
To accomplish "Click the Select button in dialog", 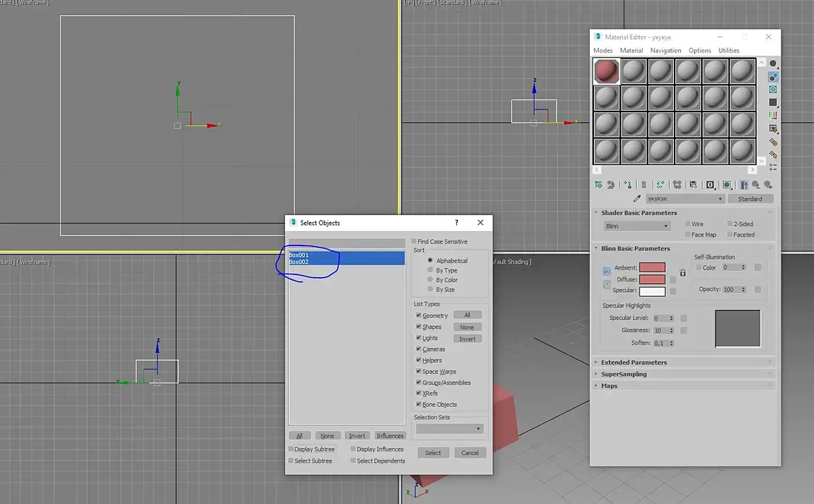I will pos(433,452).
